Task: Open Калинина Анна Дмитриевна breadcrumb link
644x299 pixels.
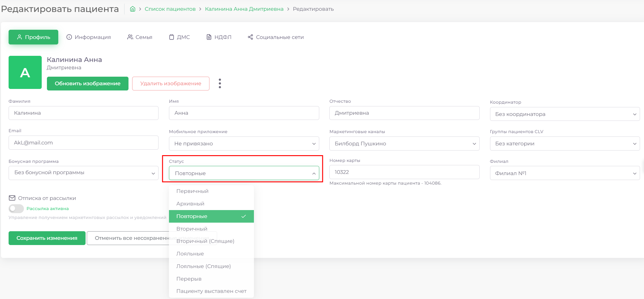Action: 244,9
